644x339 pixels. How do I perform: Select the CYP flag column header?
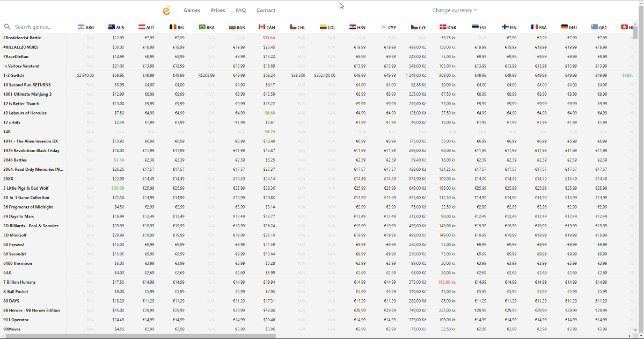[x=388, y=27]
